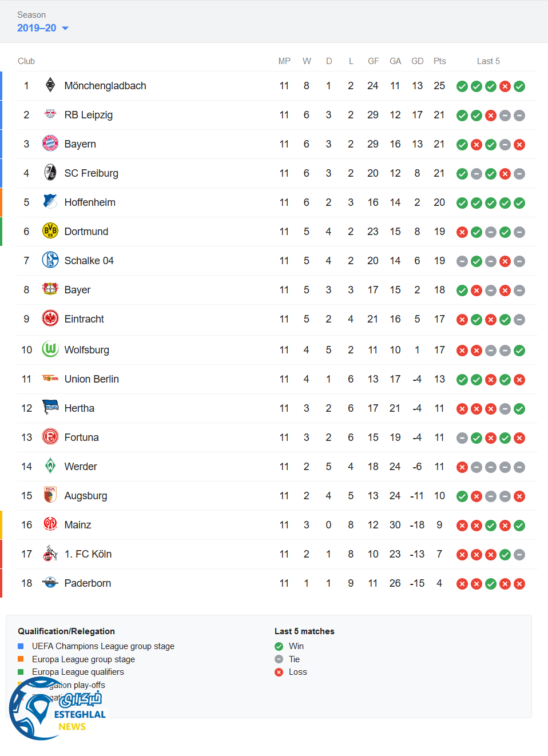Click the blue Champions League legend swatch
548x756 pixels.
(21, 646)
